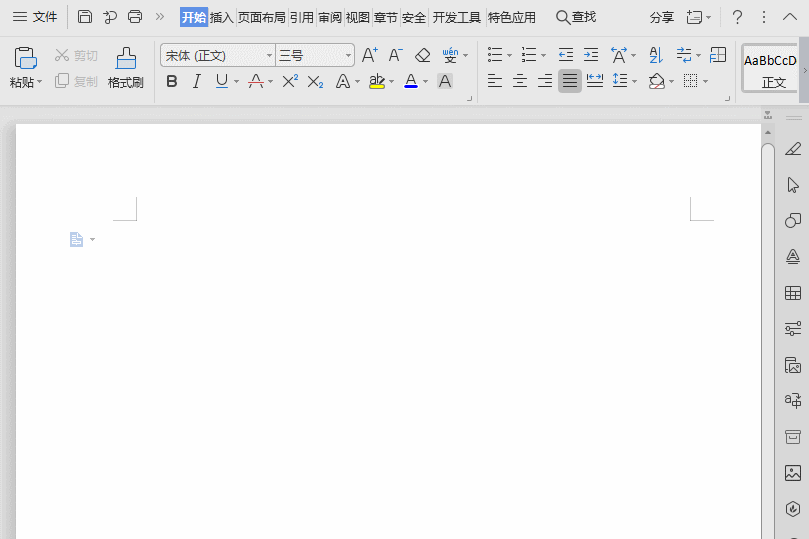Viewport: 809px width, 539px height.
Task: Click the Save icon in quick access toolbar
Action: coord(85,17)
